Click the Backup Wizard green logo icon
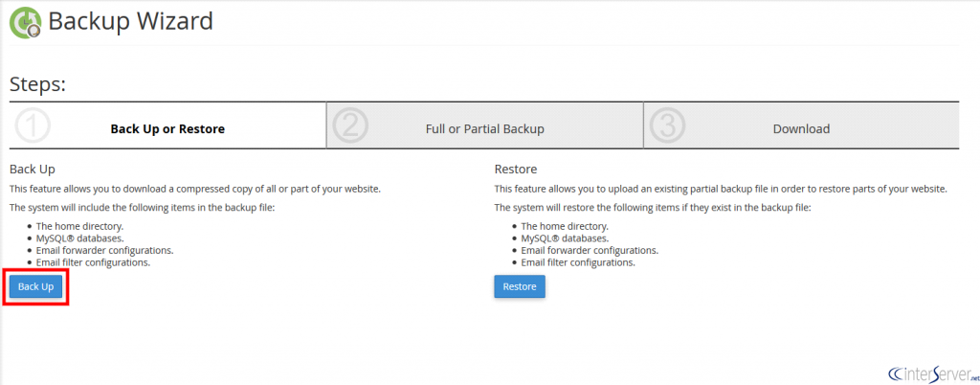This screenshot has width=980, height=385. click(x=25, y=21)
